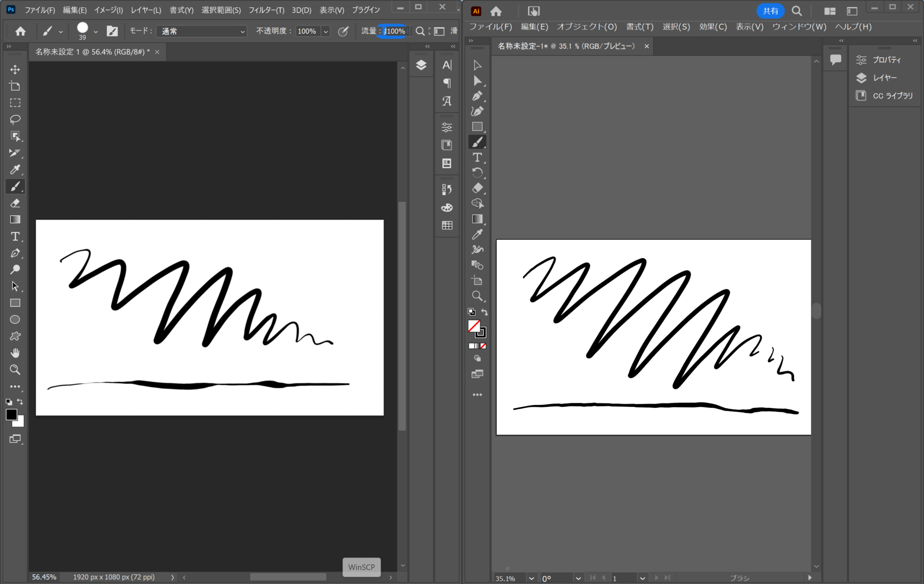Open the Illustrator comments panel icon
924x584 pixels.
(x=835, y=60)
